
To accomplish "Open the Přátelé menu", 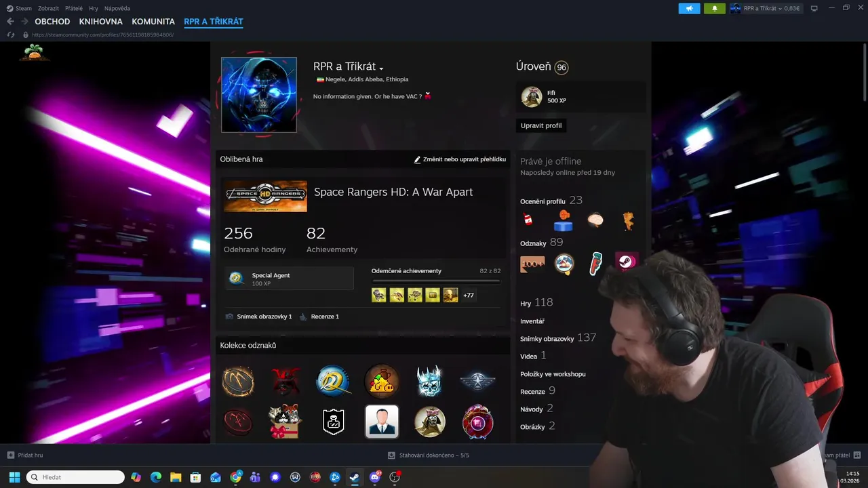I will tap(74, 8).
